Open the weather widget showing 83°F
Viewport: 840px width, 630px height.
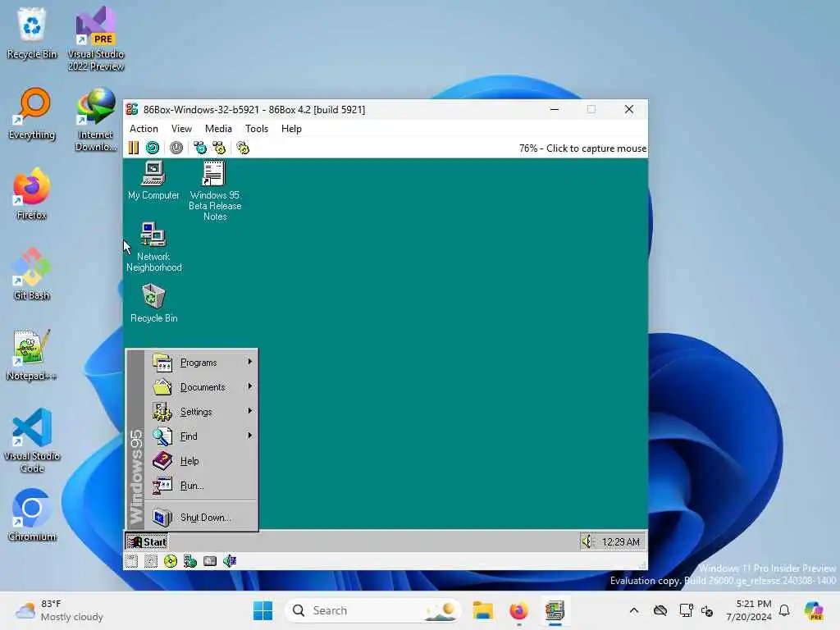click(x=59, y=610)
